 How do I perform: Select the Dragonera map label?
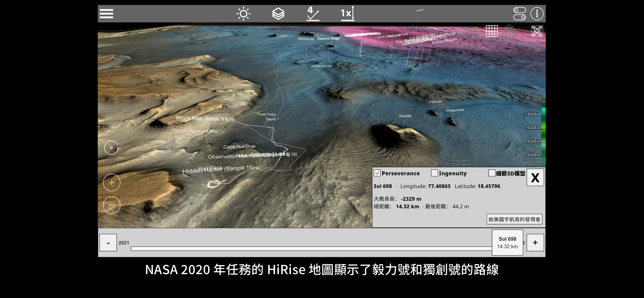coord(455,110)
